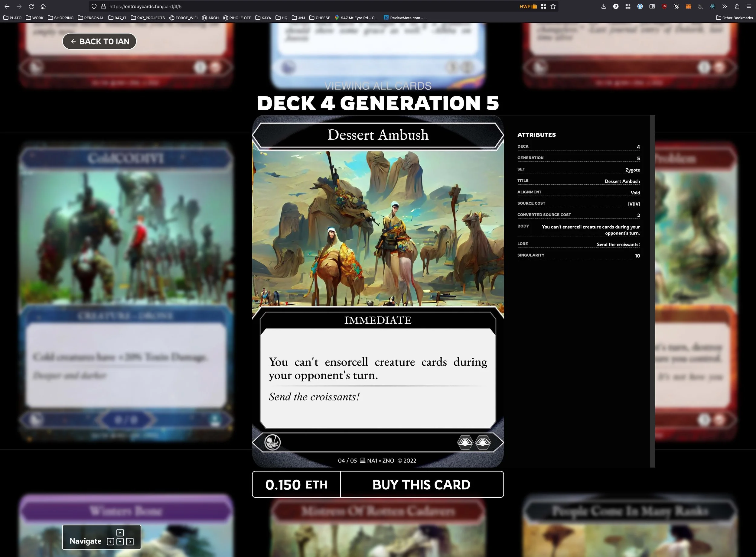Click the Zygote set value
This screenshot has width=756, height=557.
[x=633, y=170]
